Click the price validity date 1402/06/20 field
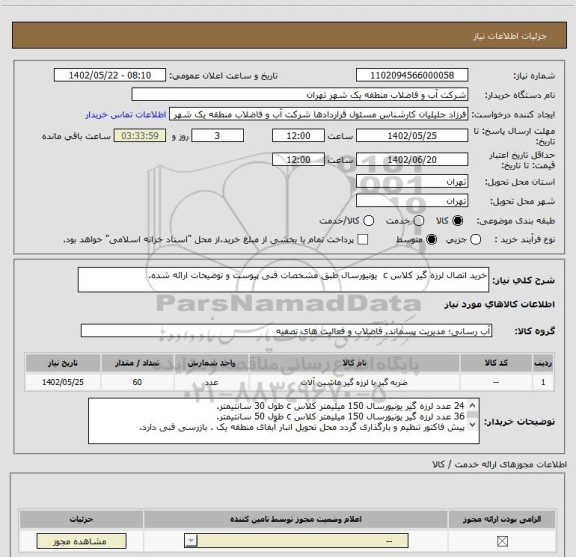 (412, 159)
